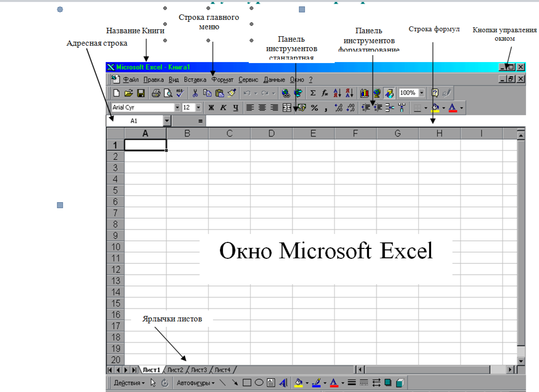Open the font size 12 dropdown

pos(198,108)
